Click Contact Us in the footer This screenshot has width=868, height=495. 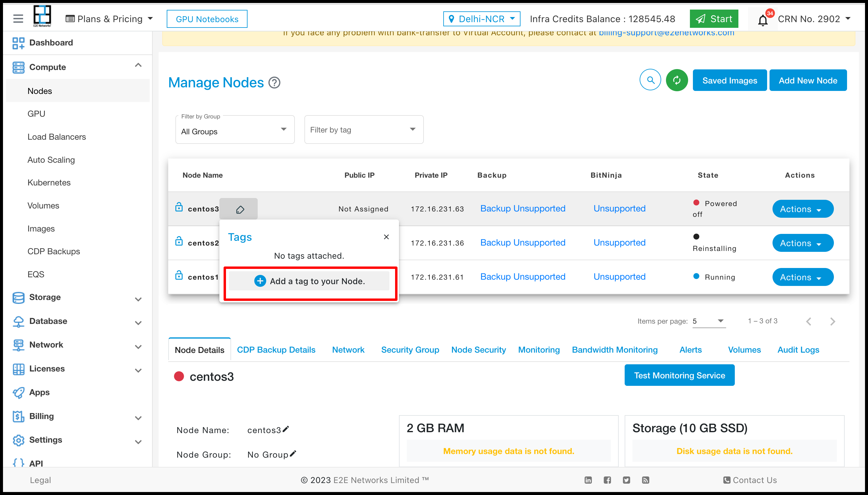click(750, 480)
